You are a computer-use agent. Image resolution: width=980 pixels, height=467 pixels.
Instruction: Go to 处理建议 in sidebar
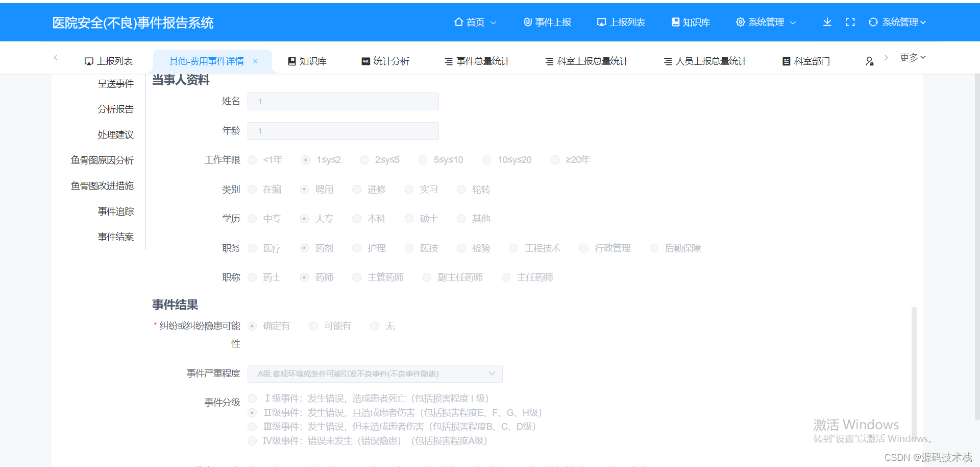pyautogui.click(x=116, y=135)
